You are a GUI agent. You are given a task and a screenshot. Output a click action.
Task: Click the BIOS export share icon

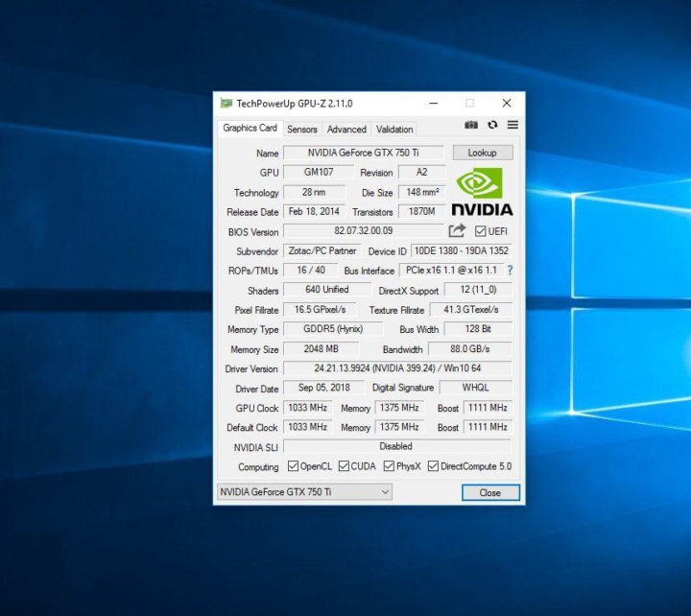(x=457, y=231)
